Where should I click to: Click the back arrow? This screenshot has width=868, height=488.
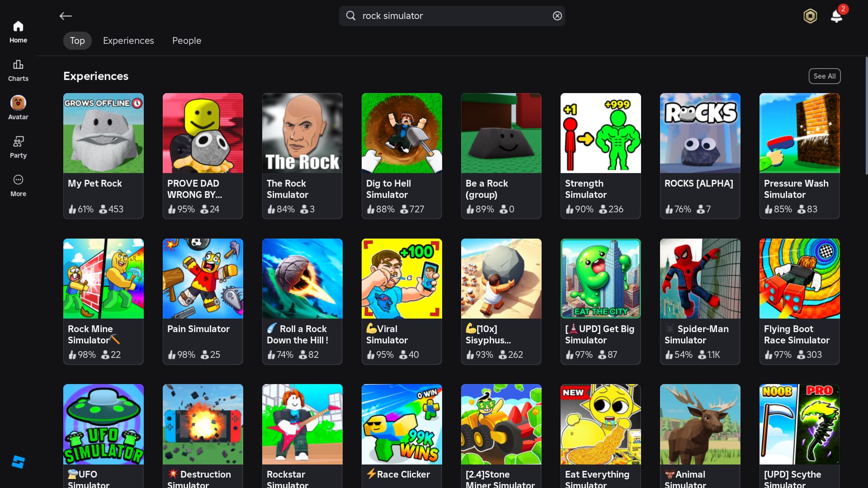point(66,16)
